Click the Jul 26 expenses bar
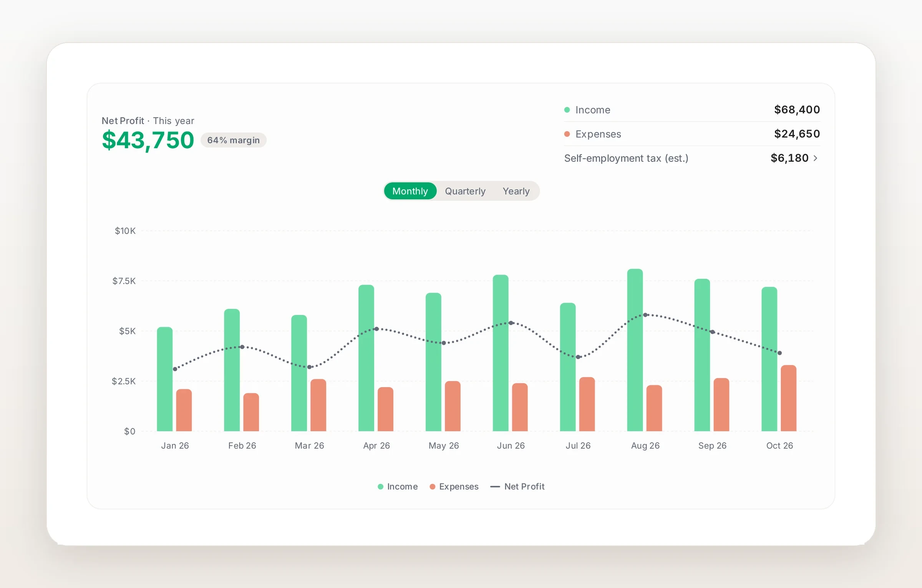 coord(587,404)
